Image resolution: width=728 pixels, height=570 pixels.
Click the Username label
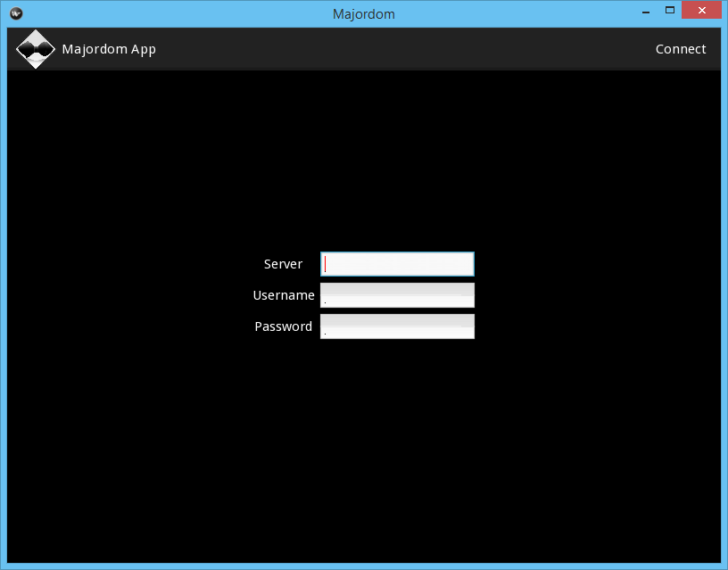pos(284,295)
